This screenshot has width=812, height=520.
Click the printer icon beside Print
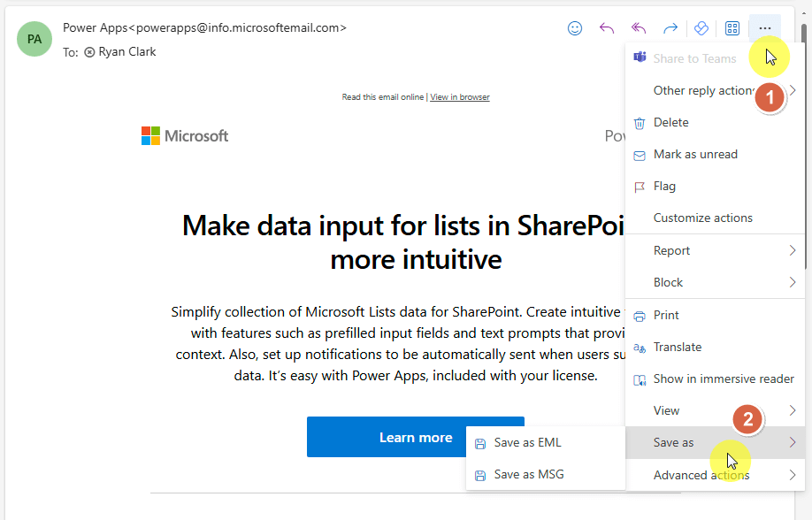click(640, 316)
